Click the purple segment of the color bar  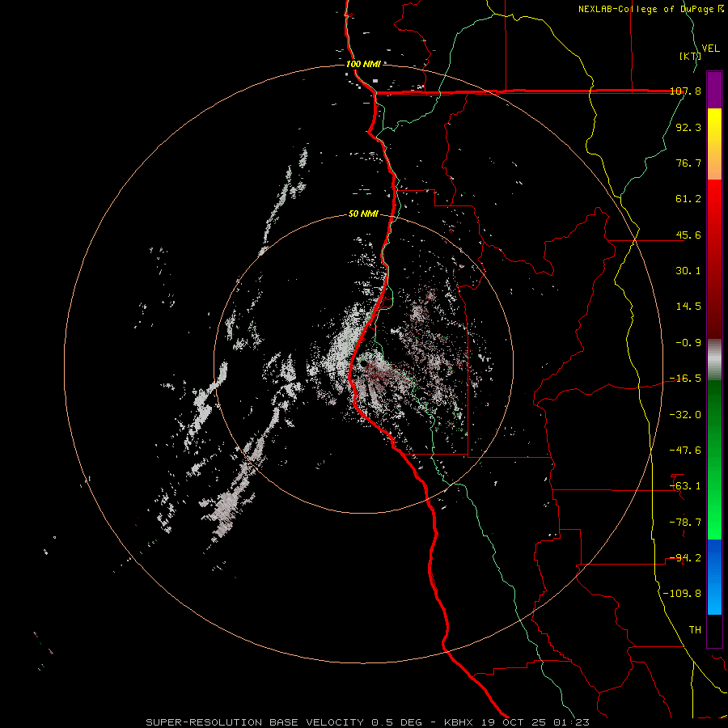714,90
